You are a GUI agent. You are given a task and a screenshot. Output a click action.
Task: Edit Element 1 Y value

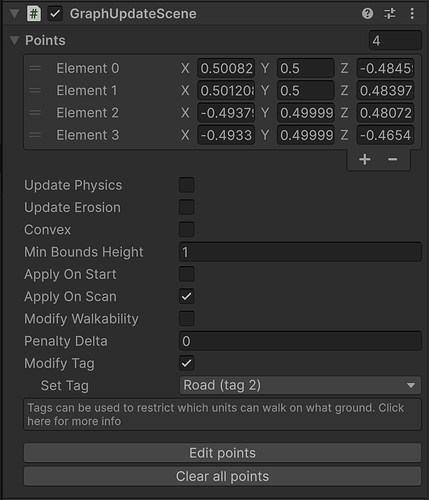[306, 91]
